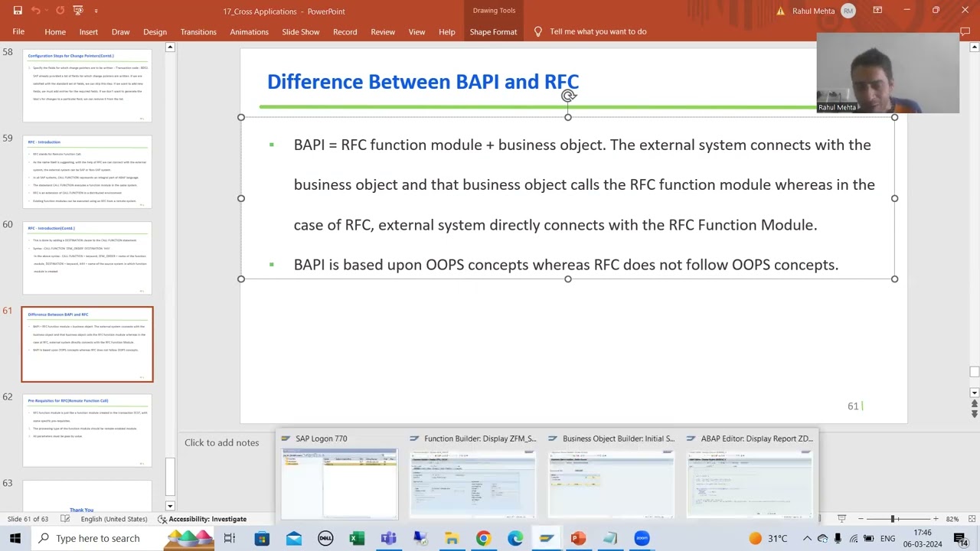Expand the system tray hidden icons chevron
This screenshot has height=551, width=980.
click(x=807, y=539)
